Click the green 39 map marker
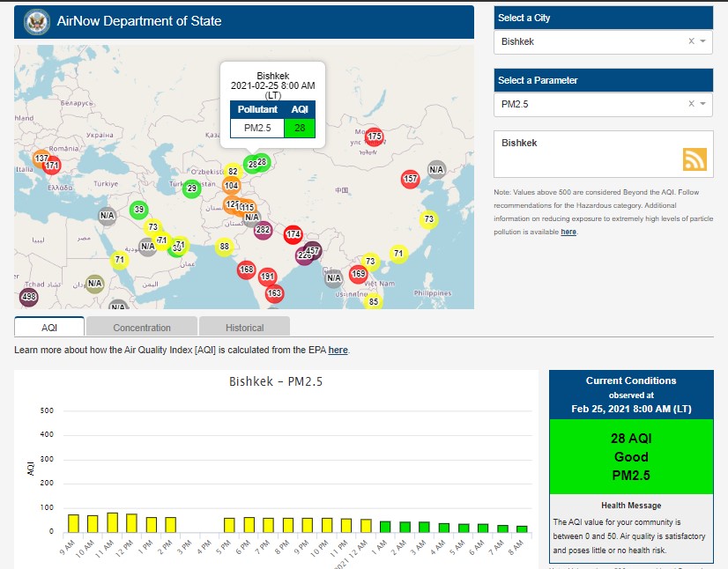Screen dimensions: 728x569 (x=139, y=210)
